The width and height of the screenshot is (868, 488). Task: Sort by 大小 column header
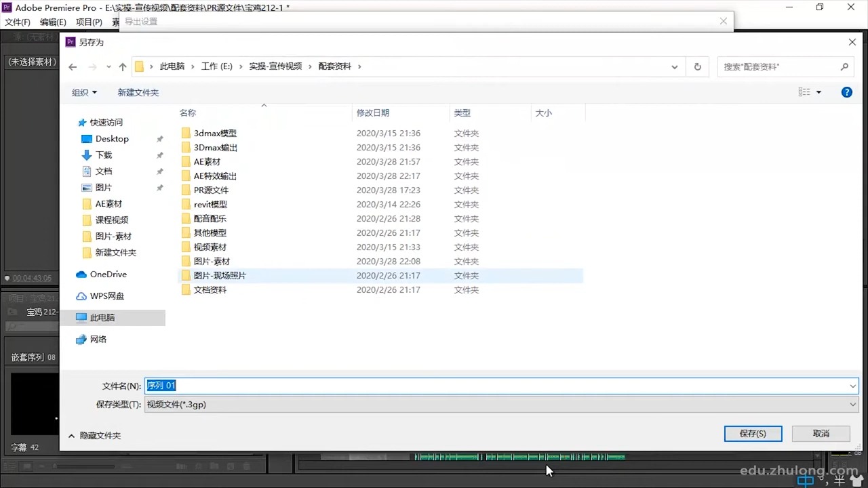pos(544,113)
